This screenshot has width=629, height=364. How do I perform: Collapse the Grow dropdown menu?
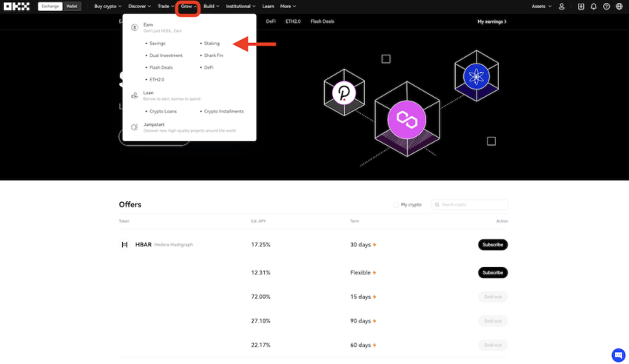click(x=188, y=7)
